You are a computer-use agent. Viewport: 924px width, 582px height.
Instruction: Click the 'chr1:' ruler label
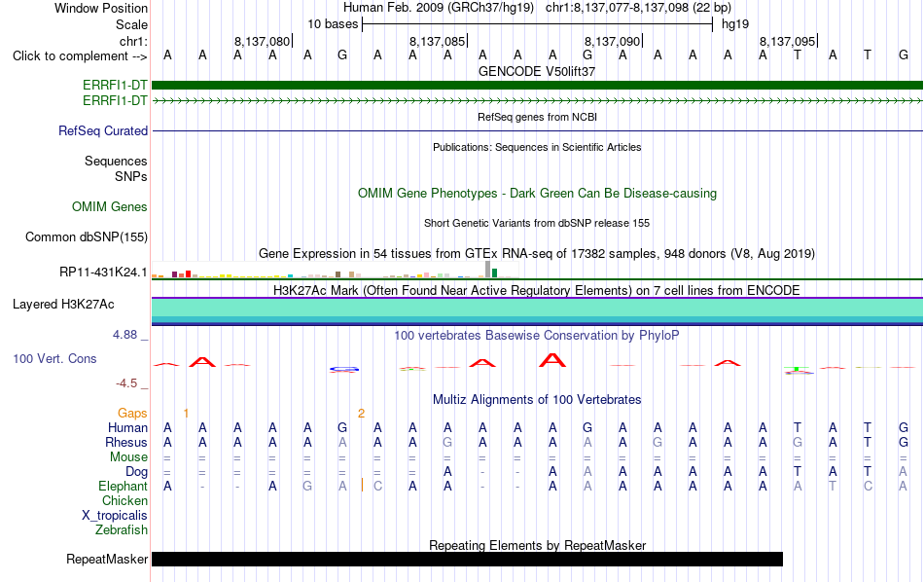(133, 41)
